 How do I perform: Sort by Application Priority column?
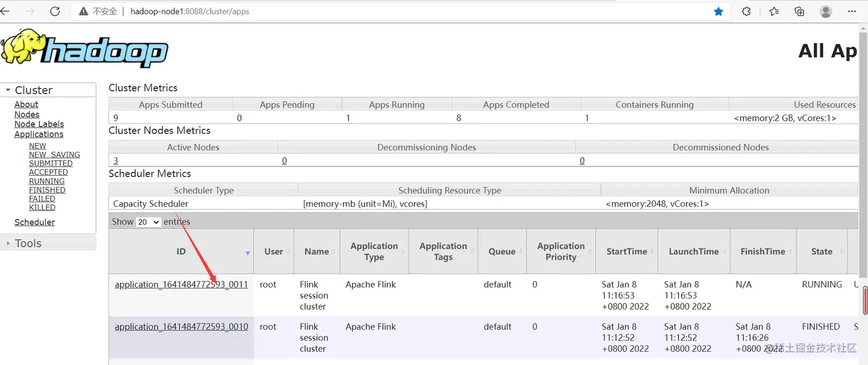click(x=561, y=252)
